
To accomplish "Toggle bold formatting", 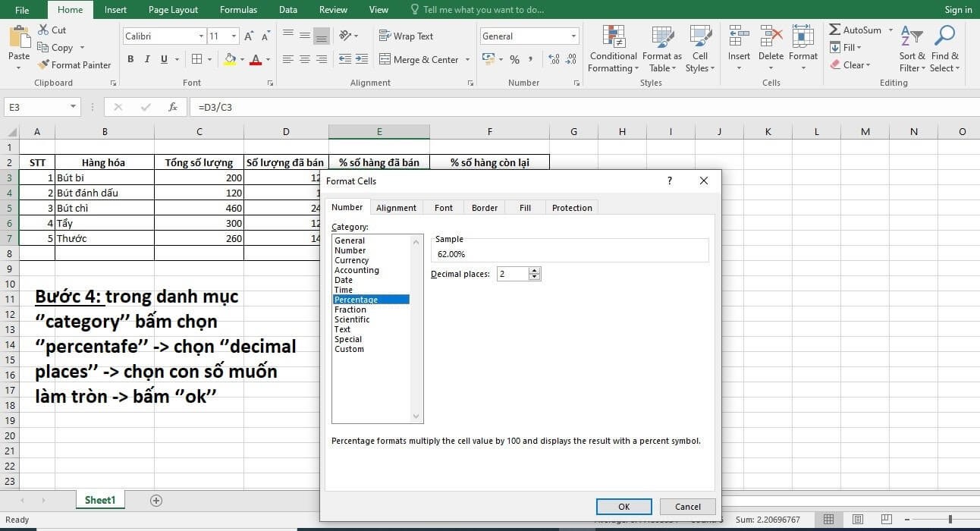I will [130, 58].
